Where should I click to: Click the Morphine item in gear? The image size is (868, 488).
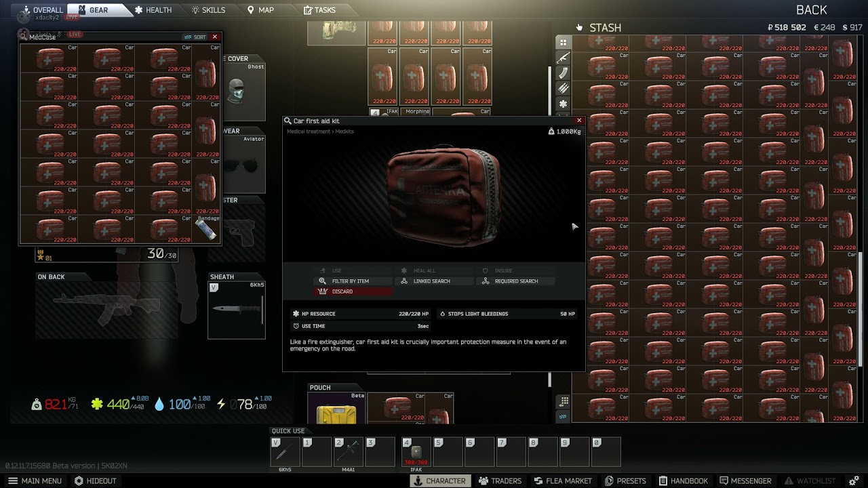416,111
